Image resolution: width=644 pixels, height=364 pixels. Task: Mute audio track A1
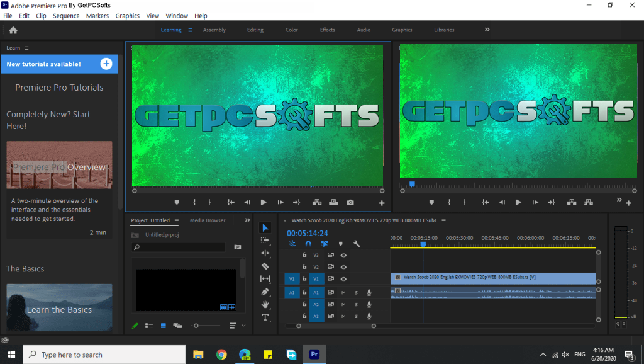[343, 292]
